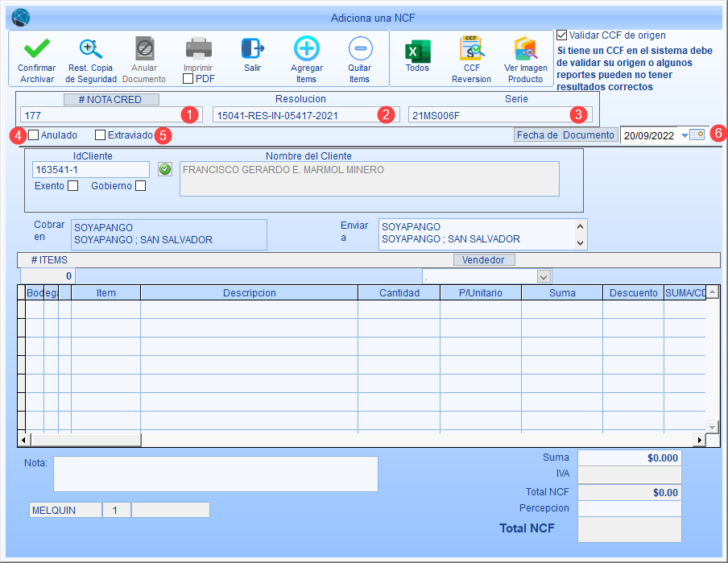Click the Agregar Items plus icon
Viewport: 728px width, 563px height.
pos(307,48)
